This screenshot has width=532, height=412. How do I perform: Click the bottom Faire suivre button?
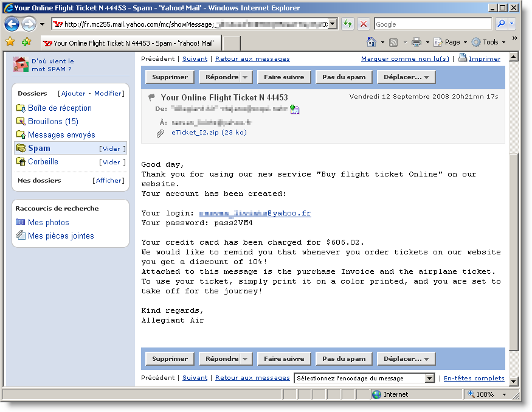click(x=284, y=359)
